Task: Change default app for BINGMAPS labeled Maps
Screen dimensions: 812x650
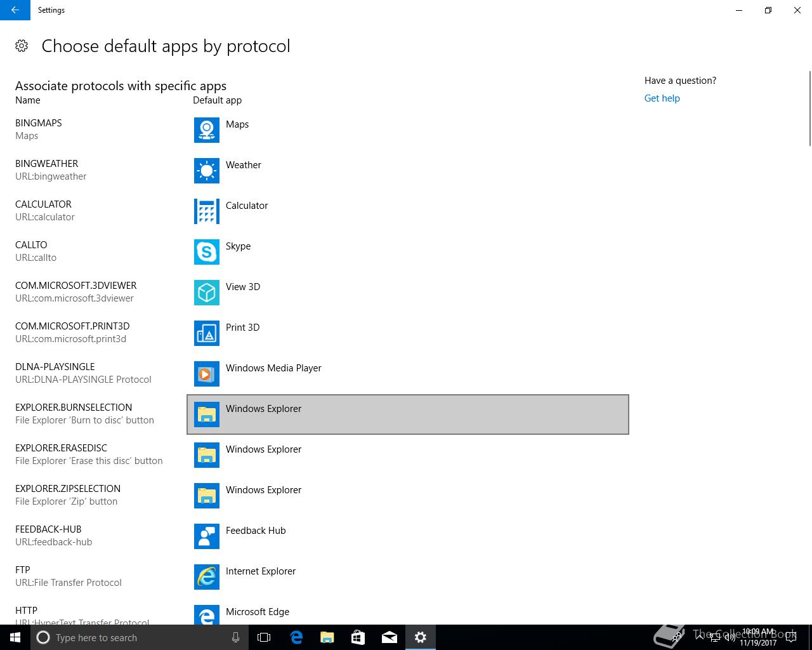Action: pyautogui.click(x=408, y=130)
